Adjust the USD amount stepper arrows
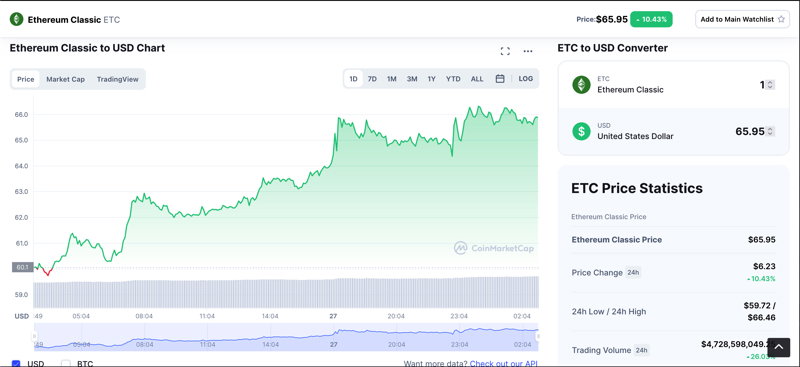 tap(770, 131)
